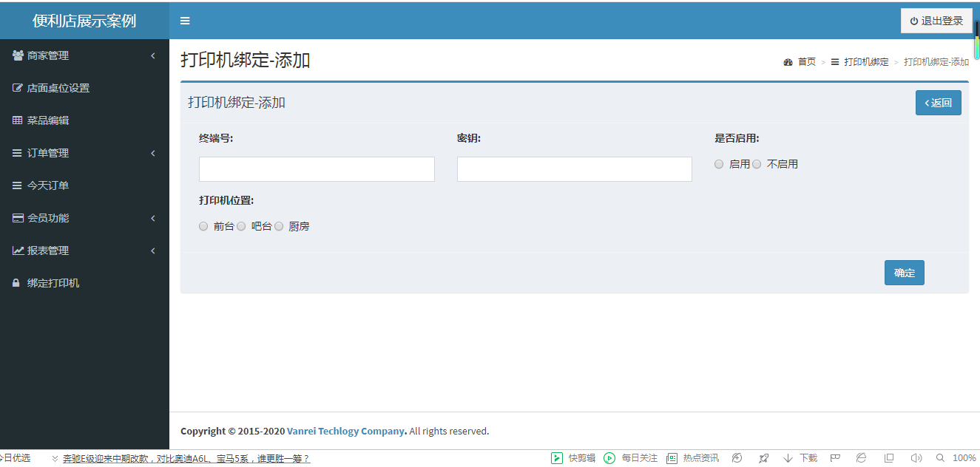Image resolution: width=980 pixels, height=467 pixels.
Task: Open 菜品编辑 in the sidebar
Action: [x=84, y=120]
